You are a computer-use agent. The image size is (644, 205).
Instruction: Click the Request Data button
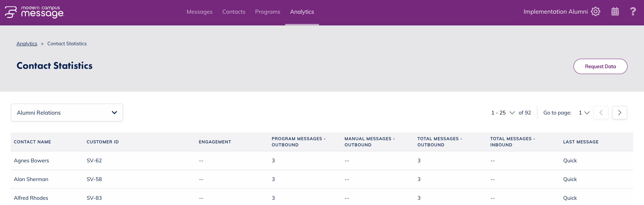600,67
